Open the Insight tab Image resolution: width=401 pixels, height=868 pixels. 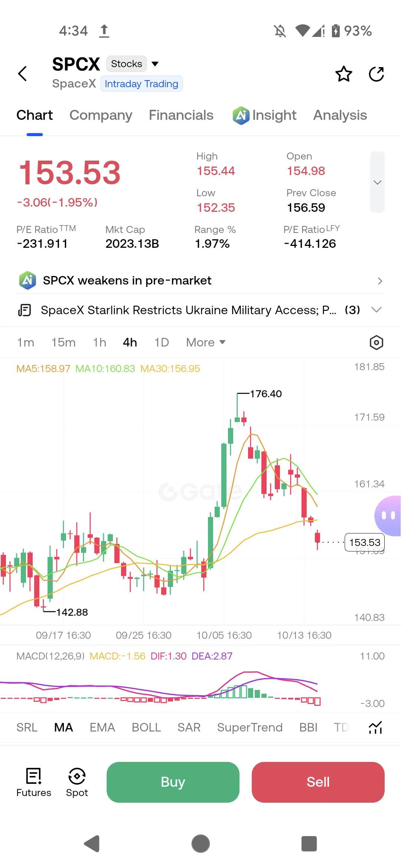point(264,115)
